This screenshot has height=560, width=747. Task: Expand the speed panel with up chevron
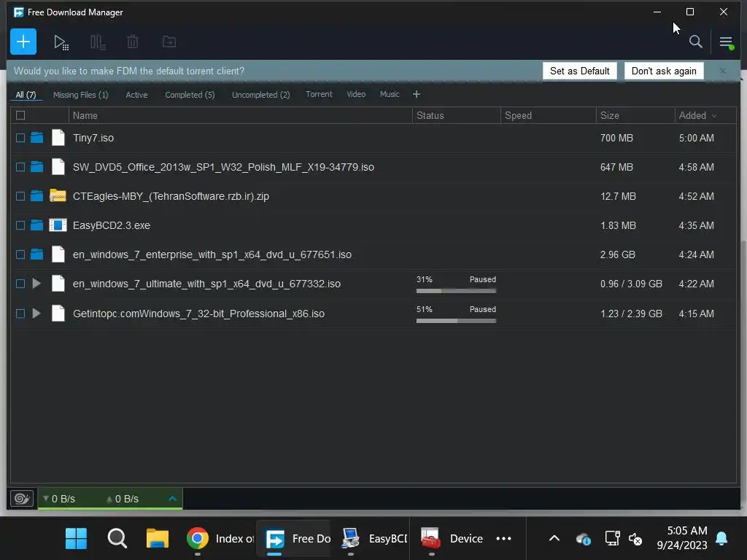coord(172,499)
